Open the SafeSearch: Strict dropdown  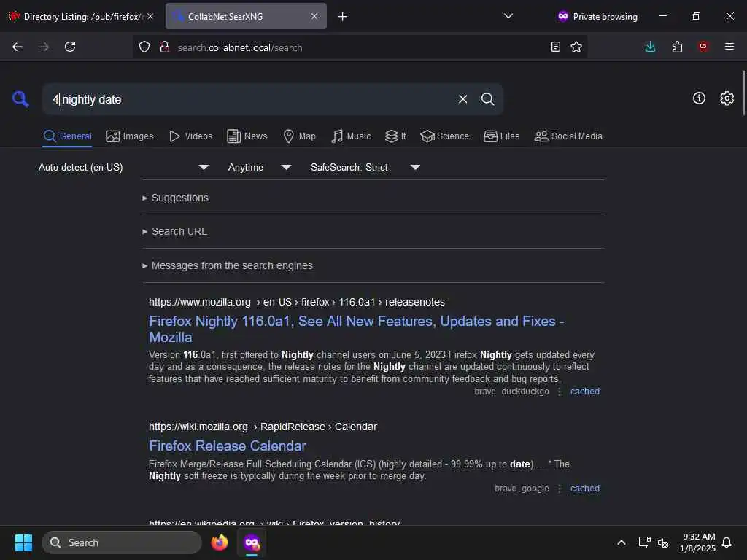click(365, 167)
